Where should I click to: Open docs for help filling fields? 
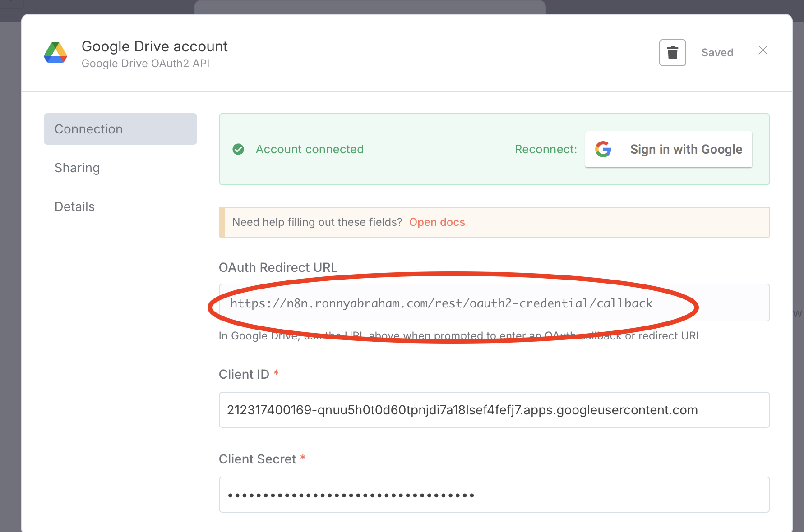pyautogui.click(x=437, y=222)
